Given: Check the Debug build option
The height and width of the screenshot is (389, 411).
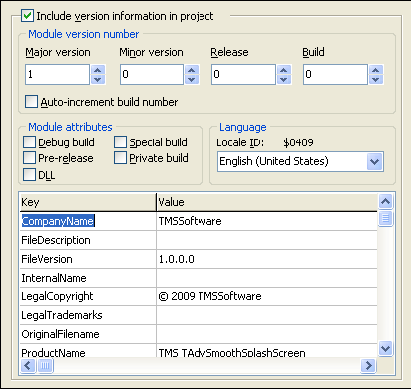Looking at the screenshot, I should (x=29, y=142).
